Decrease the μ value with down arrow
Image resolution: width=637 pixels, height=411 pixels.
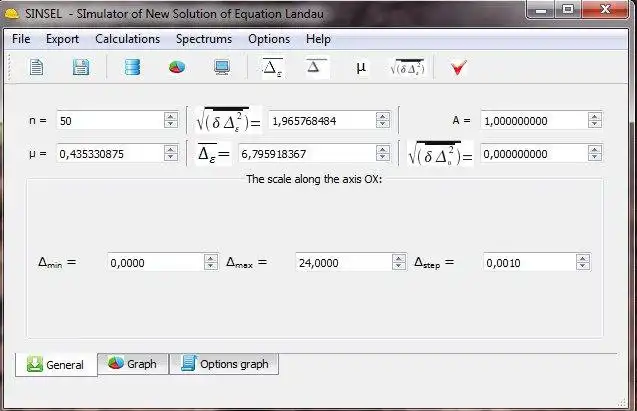[x=171, y=157]
